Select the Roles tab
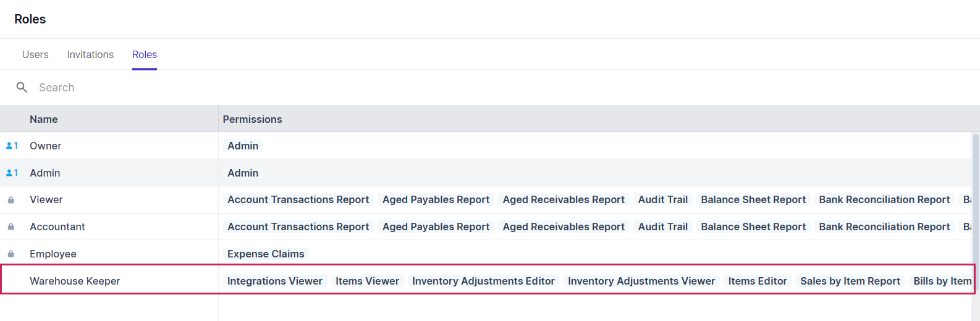This screenshot has width=980, height=321. pyautogui.click(x=145, y=55)
